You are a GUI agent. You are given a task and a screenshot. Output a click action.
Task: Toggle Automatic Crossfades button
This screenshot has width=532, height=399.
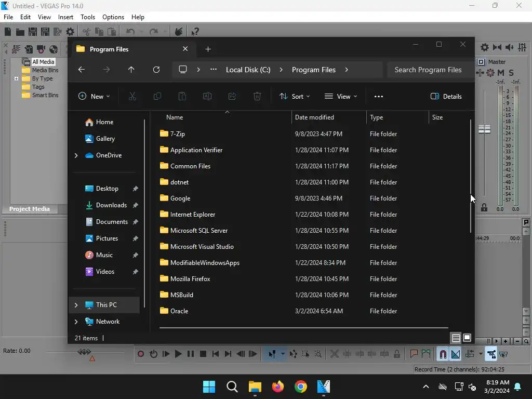(456, 354)
